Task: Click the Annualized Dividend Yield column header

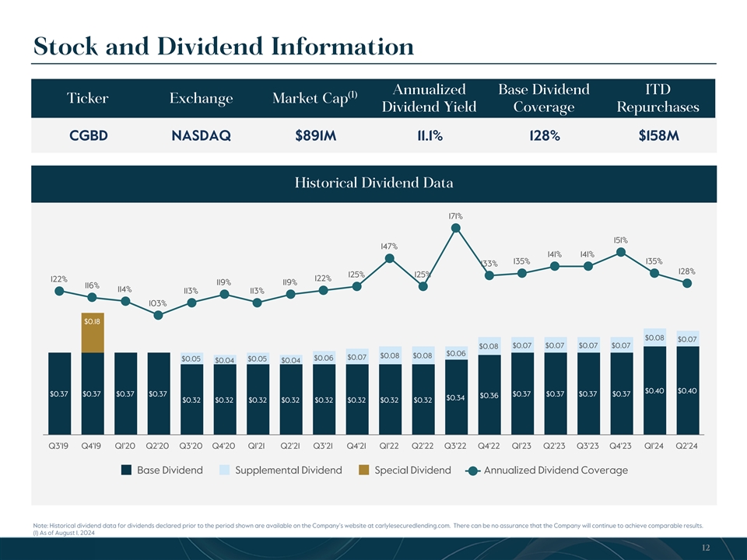Action: [429, 98]
